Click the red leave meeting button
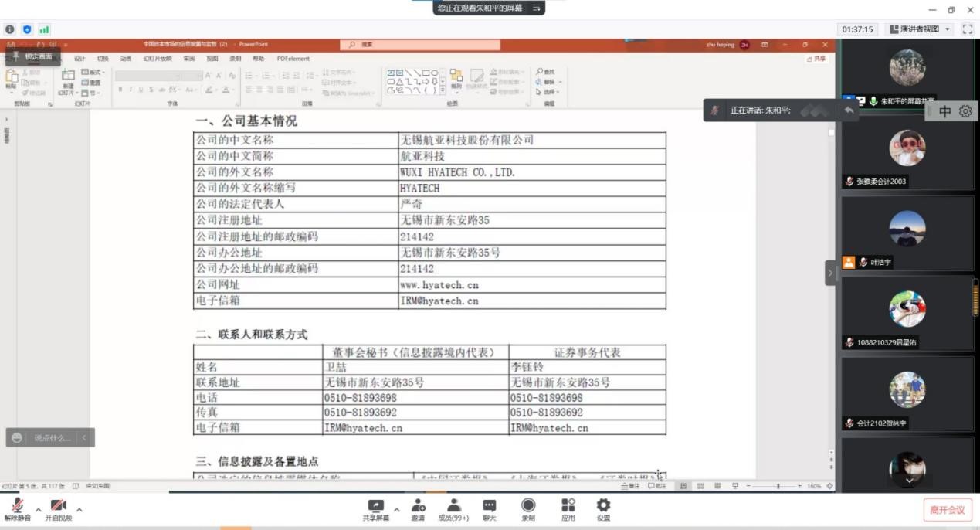The width and height of the screenshot is (980, 530). (x=947, y=510)
